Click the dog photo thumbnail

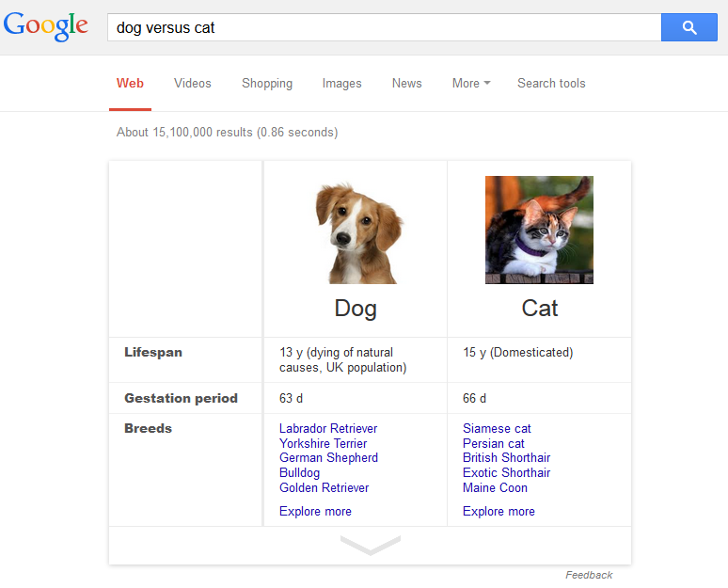click(356, 230)
